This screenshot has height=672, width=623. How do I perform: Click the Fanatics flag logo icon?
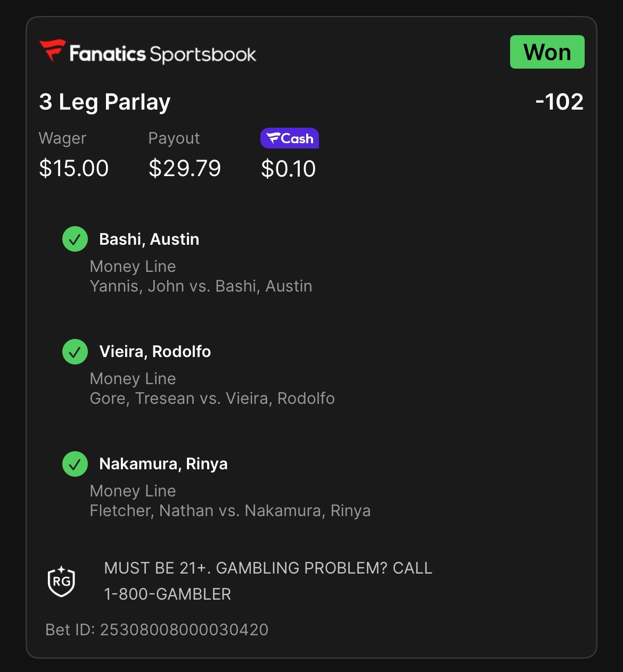click(x=52, y=51)
